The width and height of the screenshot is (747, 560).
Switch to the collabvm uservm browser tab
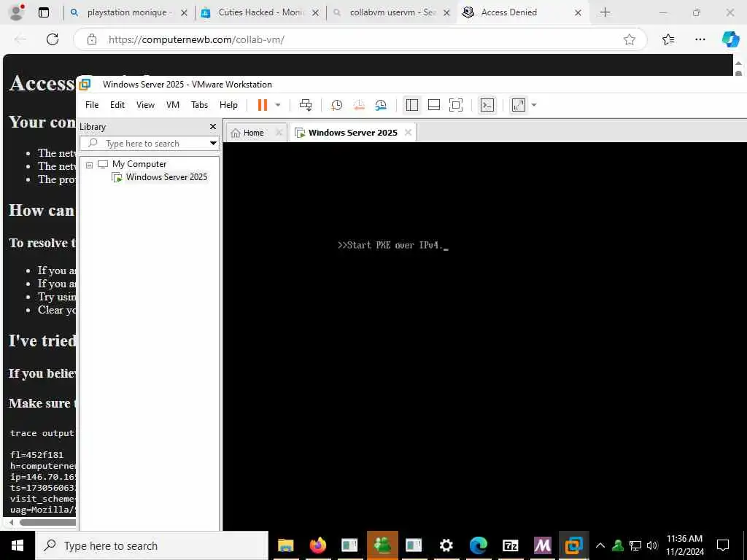click(x=392, y=12)
